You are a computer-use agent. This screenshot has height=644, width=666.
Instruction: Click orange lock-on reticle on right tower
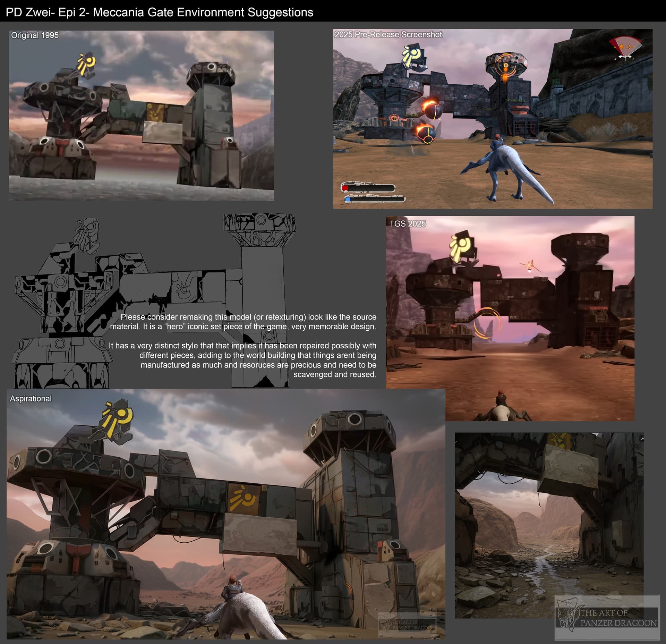[505, 66]
